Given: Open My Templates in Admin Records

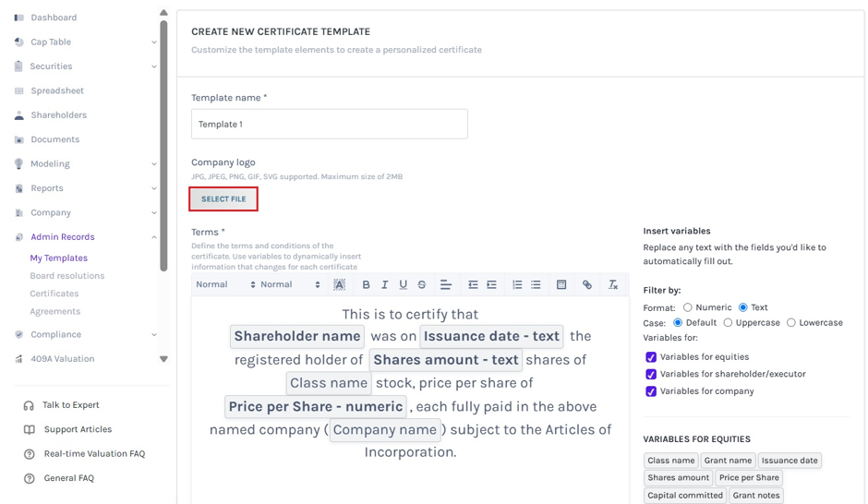Looking at the screenshot, I should (x=59, y=258).
